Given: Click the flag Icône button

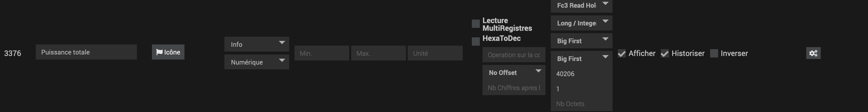Looking at the screenshot, I should [x=168, y=52].
